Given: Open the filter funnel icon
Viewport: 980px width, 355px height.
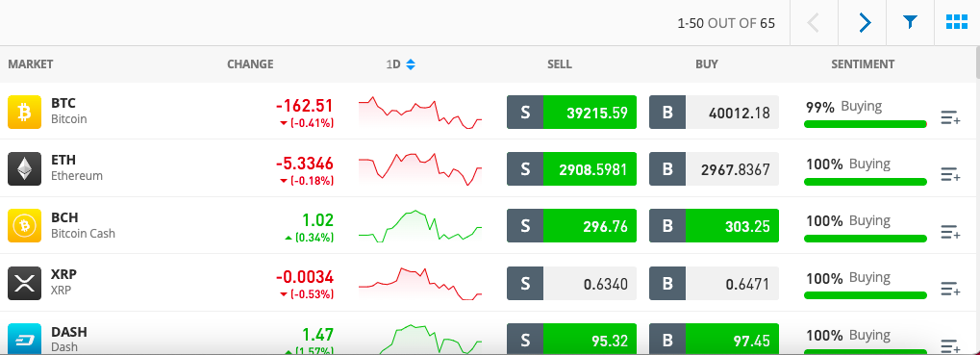Looking at the screenshot, I should point(910,22).
